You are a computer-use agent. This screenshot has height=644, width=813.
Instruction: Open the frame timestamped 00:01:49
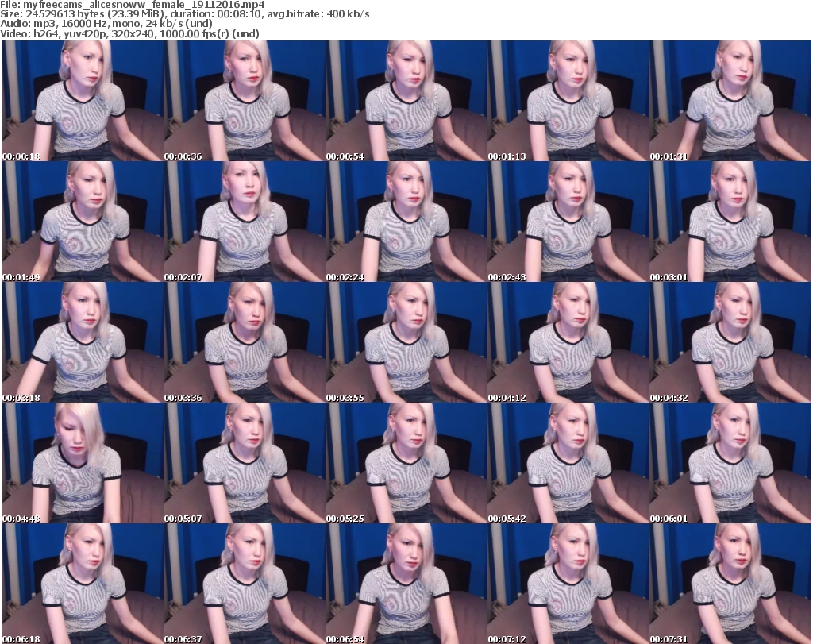pyautogui.click(x=83, y=222)
